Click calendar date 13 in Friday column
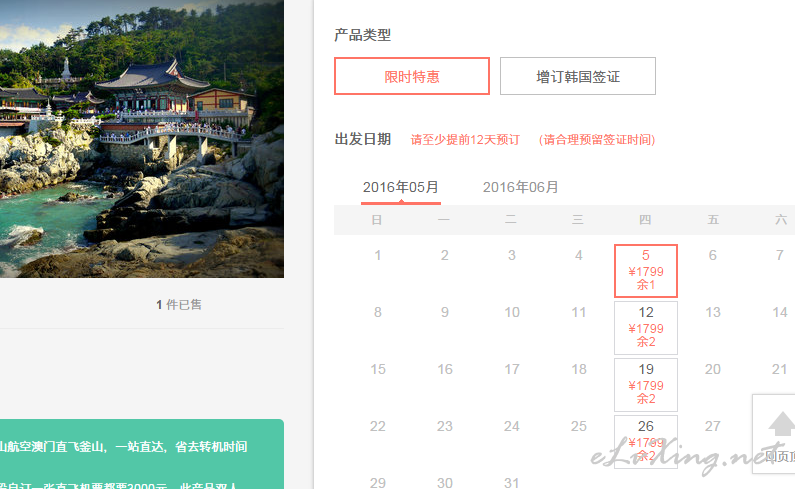This screenshot has width=795, height=489. pos(712,312)
